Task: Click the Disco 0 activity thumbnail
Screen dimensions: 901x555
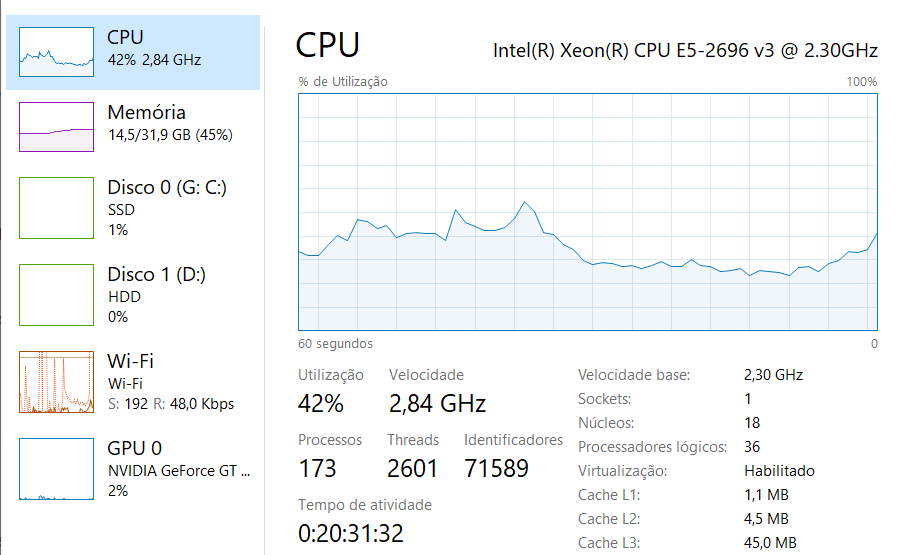Action: [x=58, y=208]
